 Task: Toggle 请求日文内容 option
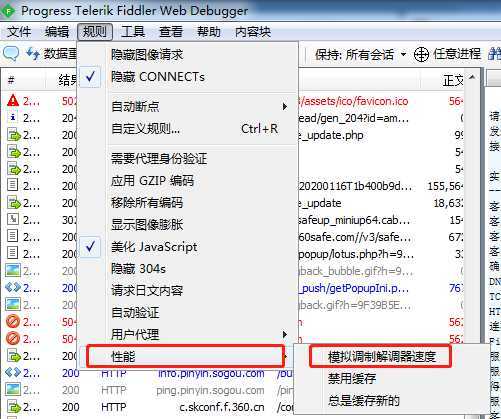(x=187, y=291)
